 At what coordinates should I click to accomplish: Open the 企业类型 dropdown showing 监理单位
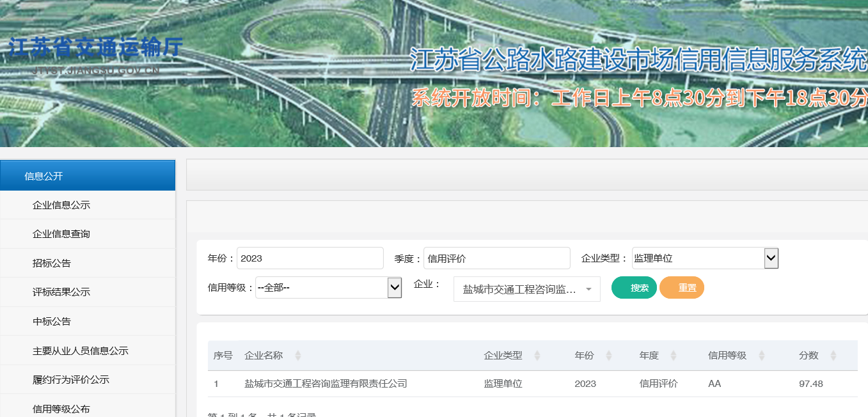705,258
